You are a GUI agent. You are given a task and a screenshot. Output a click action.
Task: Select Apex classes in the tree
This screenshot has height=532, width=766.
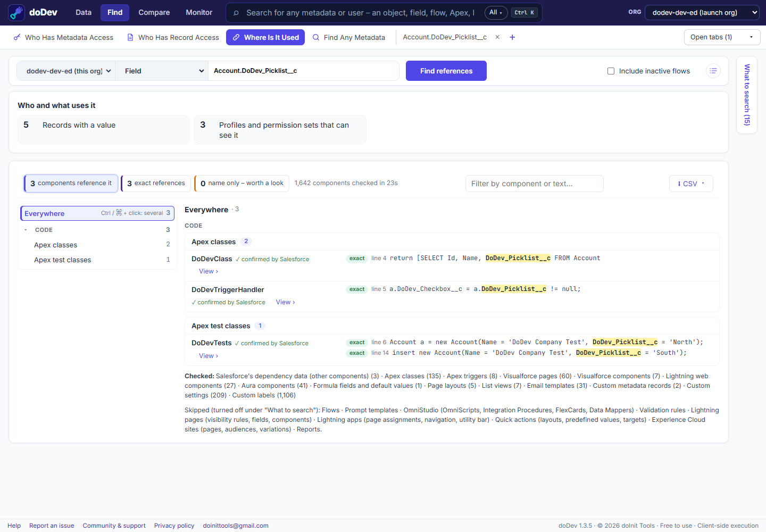(x=97, y=245)
